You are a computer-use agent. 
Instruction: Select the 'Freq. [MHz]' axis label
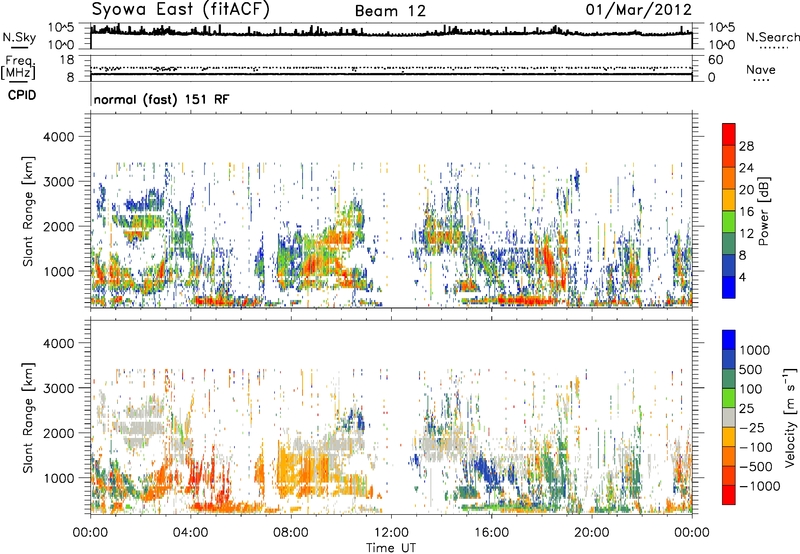point(18,68)
